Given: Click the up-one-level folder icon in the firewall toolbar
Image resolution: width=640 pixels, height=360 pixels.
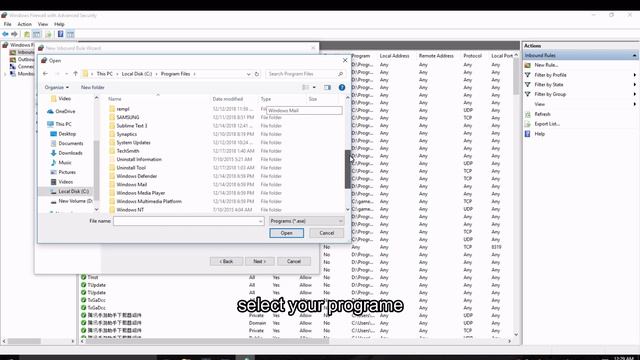Looking at the screenshot, I should click(x=27, y=34).
